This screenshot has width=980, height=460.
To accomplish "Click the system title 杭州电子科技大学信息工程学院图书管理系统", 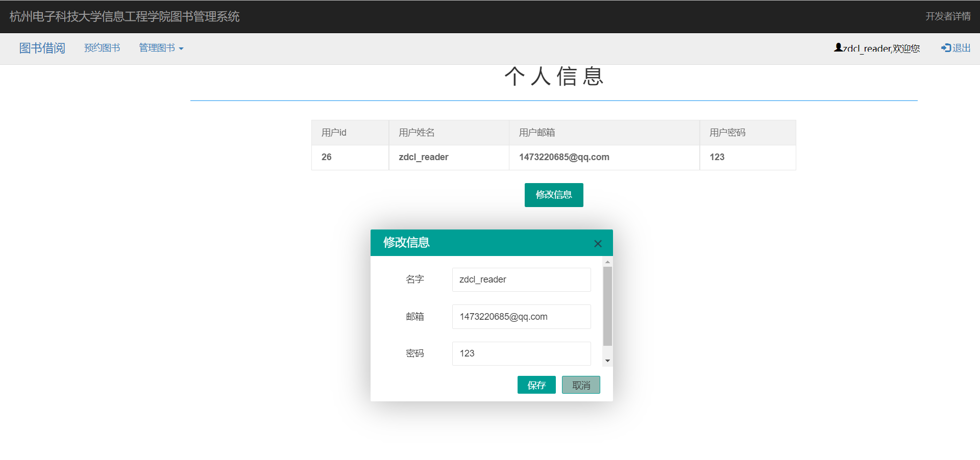I will [x=125, y=16].
